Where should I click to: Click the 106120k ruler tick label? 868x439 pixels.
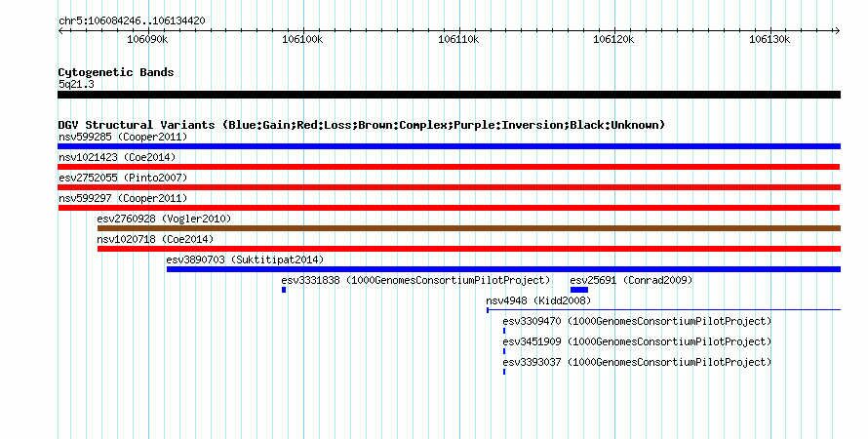coord(613,39)
